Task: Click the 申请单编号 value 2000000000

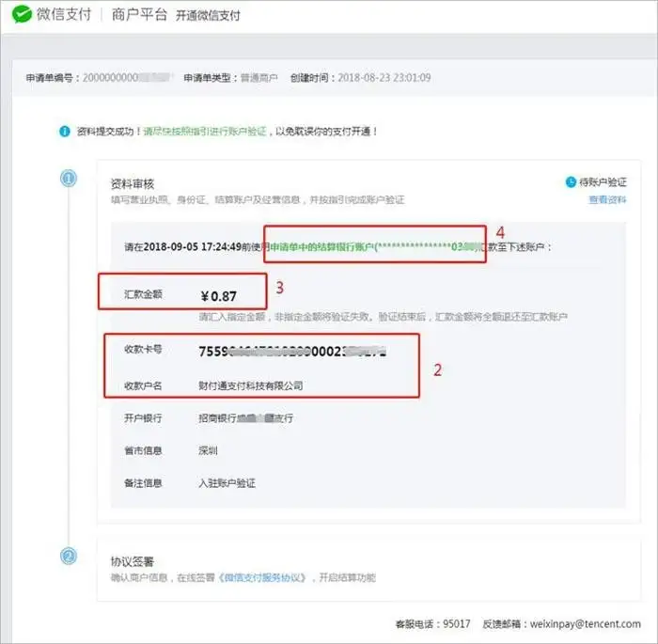Action: click(x=126, y=78)
